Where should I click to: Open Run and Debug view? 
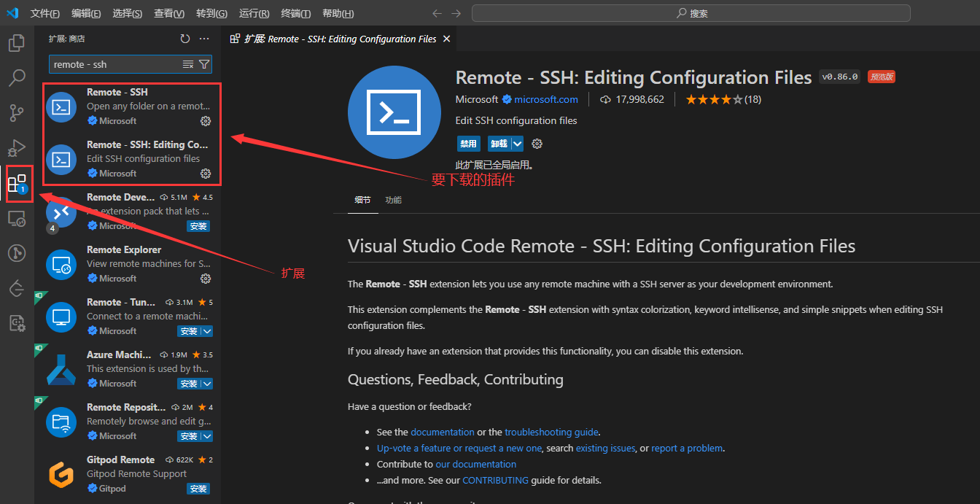(17, 148)
